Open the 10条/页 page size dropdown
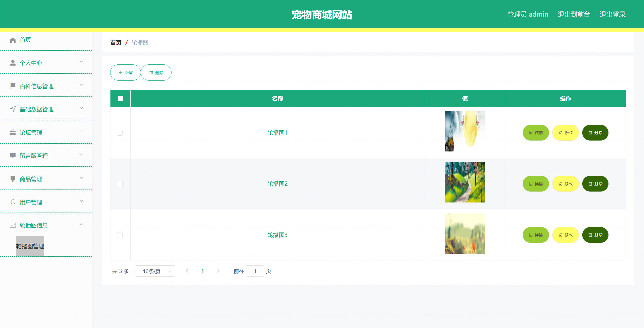 point(155,271)
